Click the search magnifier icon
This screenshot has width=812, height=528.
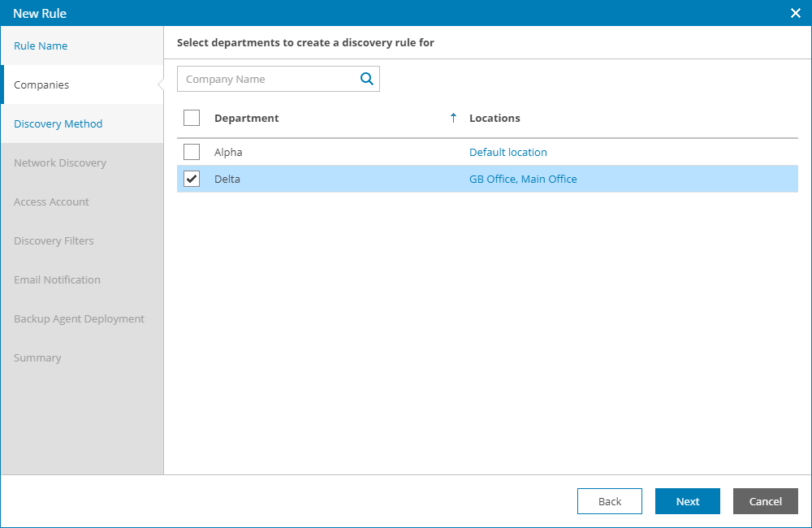click(x=367, y=79)
